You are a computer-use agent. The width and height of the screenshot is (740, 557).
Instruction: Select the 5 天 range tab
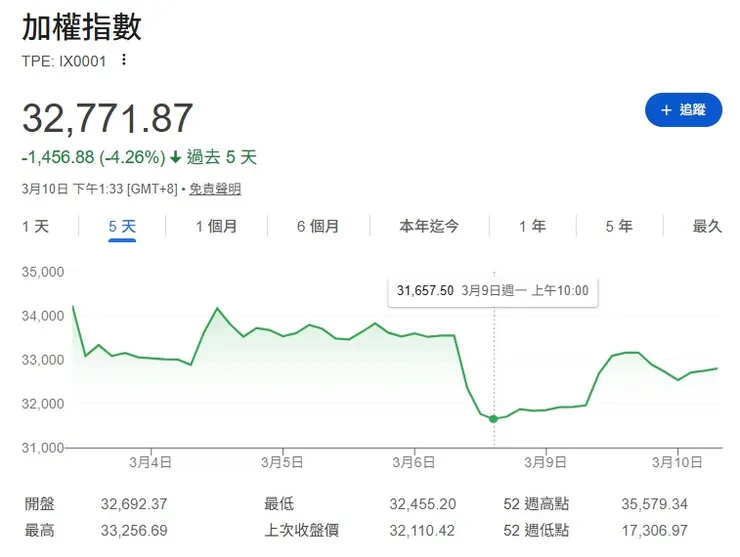click(x=122, y=226)
